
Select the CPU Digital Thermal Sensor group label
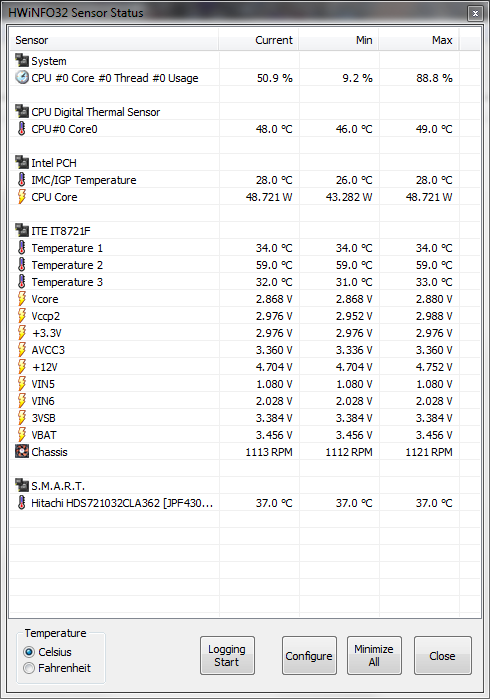[x=95, y=112]
